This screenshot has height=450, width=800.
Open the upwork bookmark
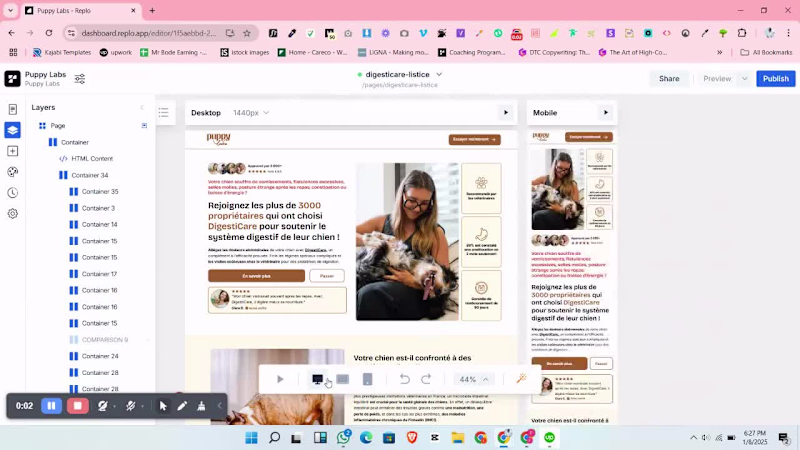click(x=116, y=53)
